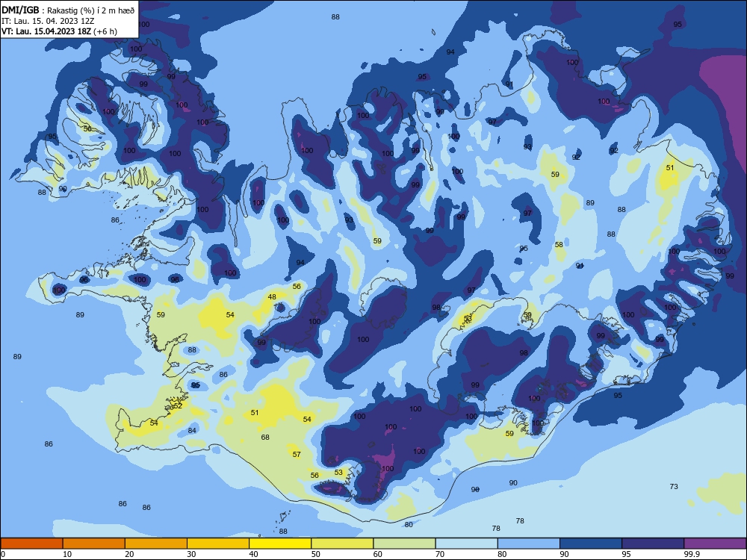This screenshot has height=560, width=747.
Task: Click the '58' humidity value on the map
Action: pos(559,244)
